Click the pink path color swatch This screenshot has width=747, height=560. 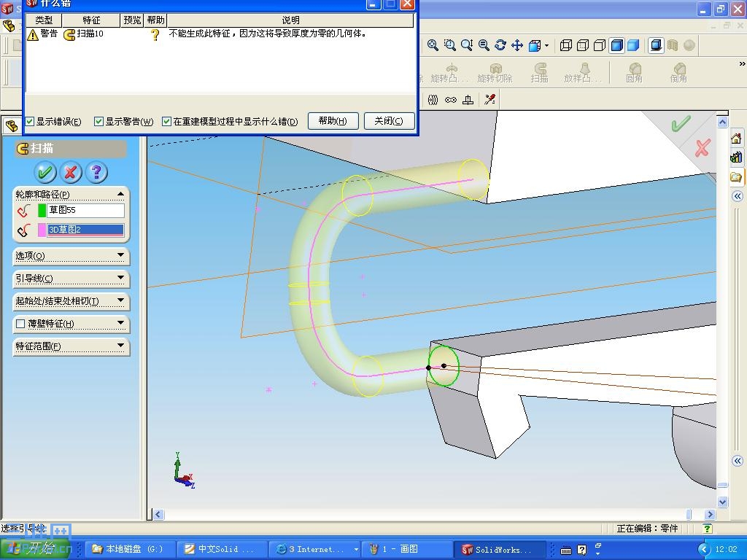[x=42, y=230]
